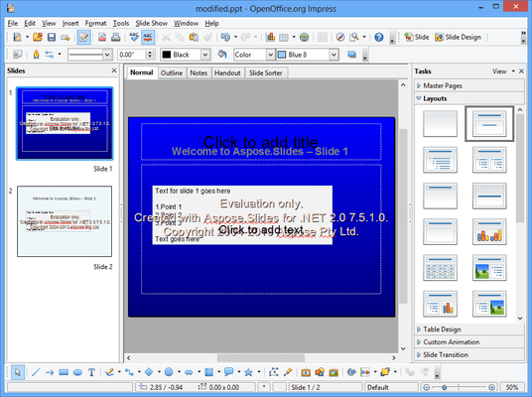Select the Ellipse drawing tool
Image resolution: width=532 pixels, height=397 pixels.
click(77, 372)
